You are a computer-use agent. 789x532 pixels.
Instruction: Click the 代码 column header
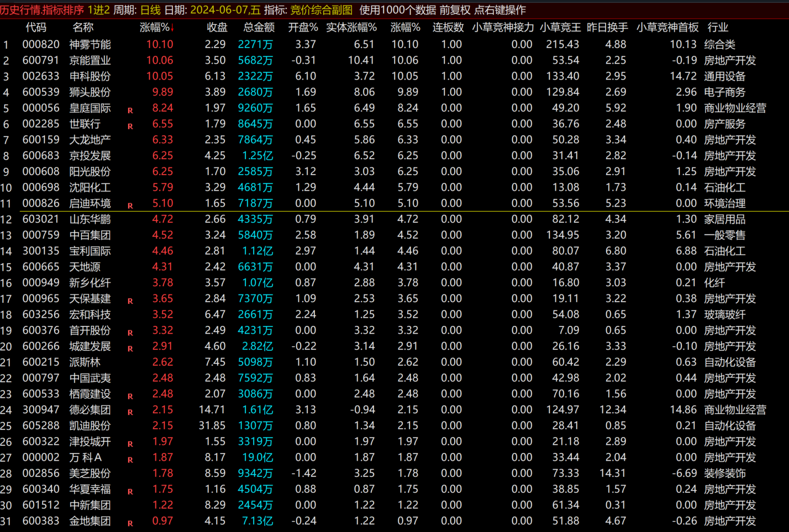tap(36, 28)
